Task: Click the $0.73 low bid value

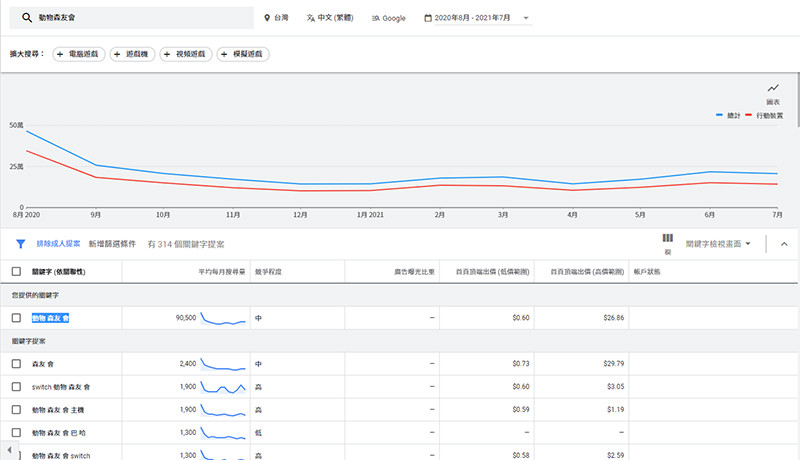Action: pyautogui.click(x=521, y=364)
